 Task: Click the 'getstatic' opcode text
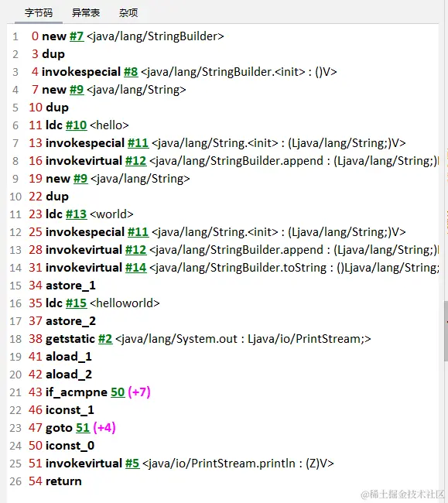(70, 339)
